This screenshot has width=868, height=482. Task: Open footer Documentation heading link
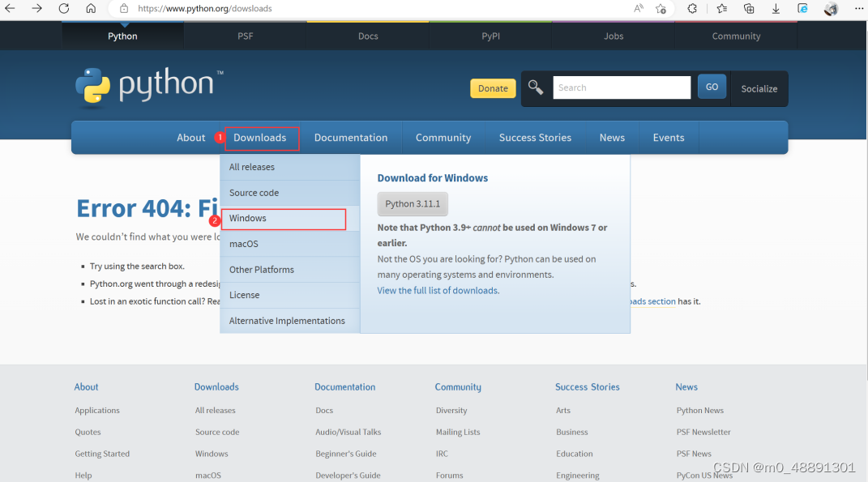[345, 387]
